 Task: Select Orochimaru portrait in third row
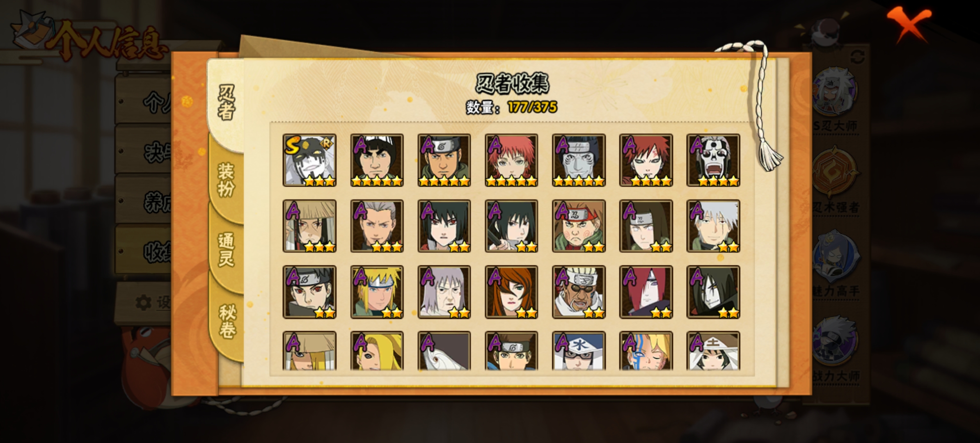click(x=713, y=292)
